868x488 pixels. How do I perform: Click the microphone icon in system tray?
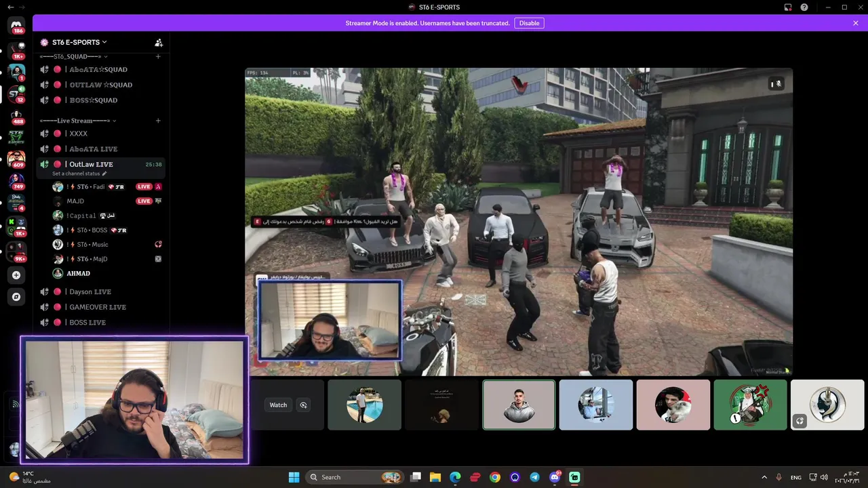(x=779, y=477)
